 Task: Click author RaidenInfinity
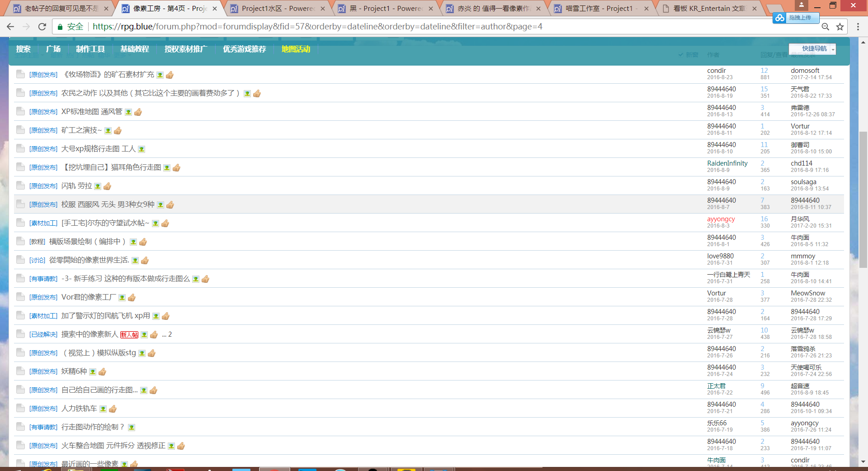point(727,163)
